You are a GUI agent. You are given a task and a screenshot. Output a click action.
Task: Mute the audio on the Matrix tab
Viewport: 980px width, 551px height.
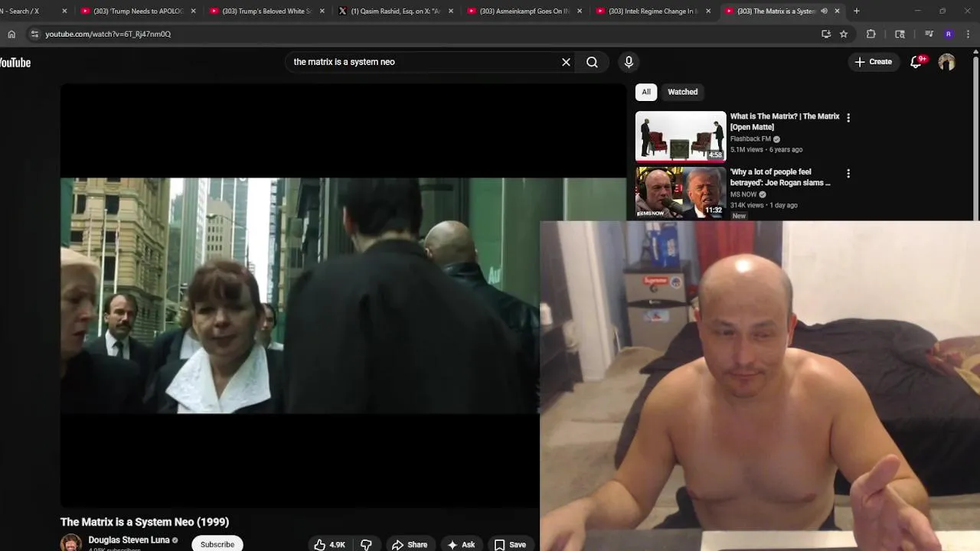[824, 11]
